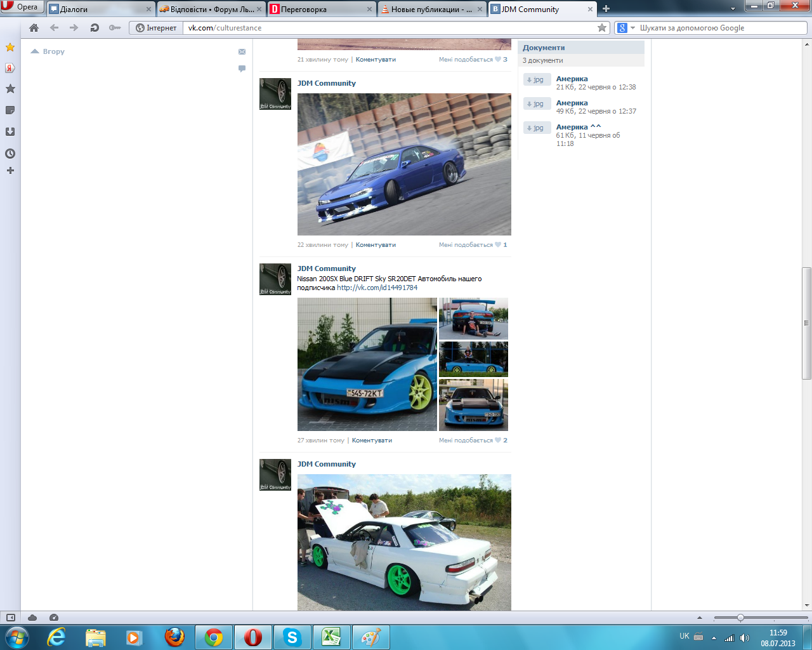This screenshot has width=812, height=650.
Task: Open the Opera main menu button
Action: tap(22, 7)
